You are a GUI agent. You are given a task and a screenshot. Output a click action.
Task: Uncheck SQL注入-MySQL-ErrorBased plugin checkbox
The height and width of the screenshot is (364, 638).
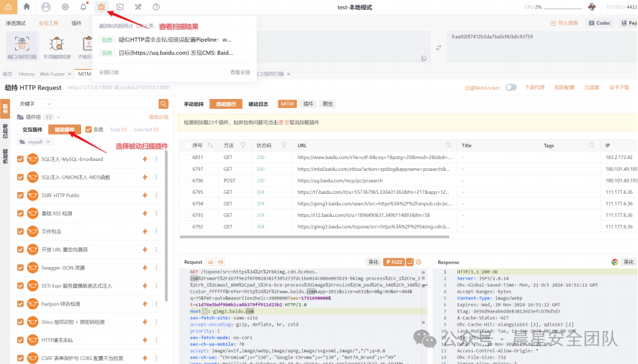20,159
